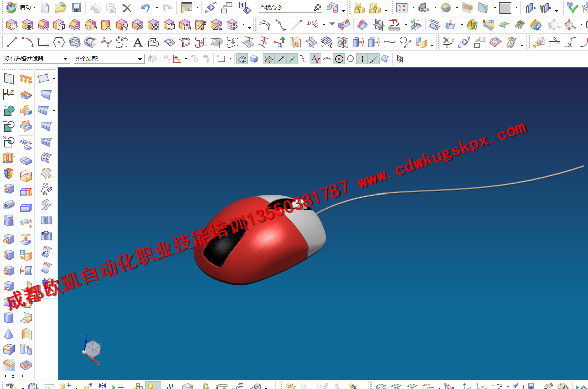
Task: Toggle Bounded Grid Point snapping
Action: (400, 59)
